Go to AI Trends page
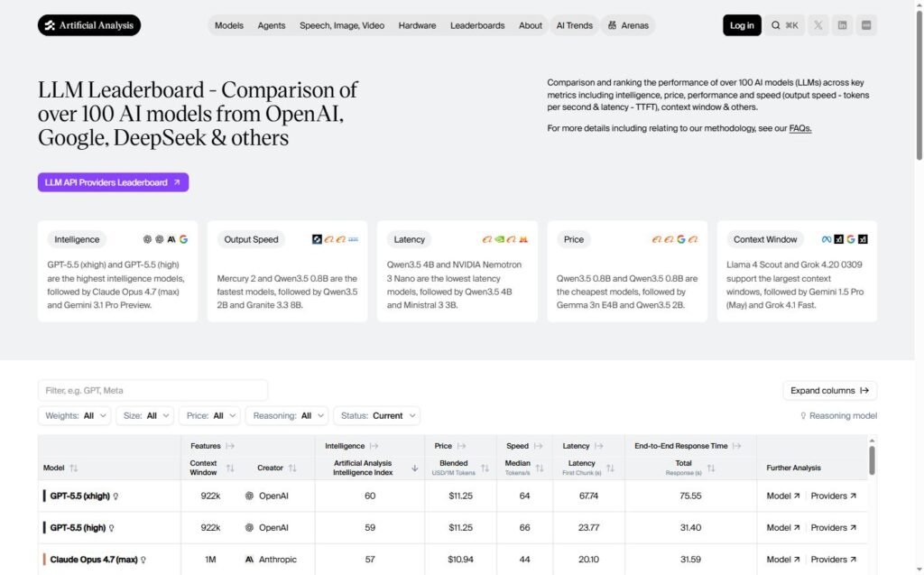924x575 pixels. point(575,25)
